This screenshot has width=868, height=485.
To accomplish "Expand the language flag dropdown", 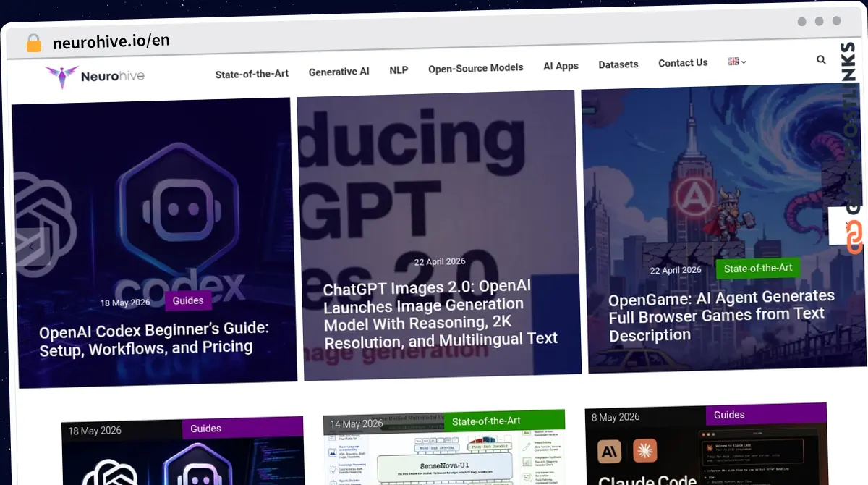I will click(x=737, y=62).
